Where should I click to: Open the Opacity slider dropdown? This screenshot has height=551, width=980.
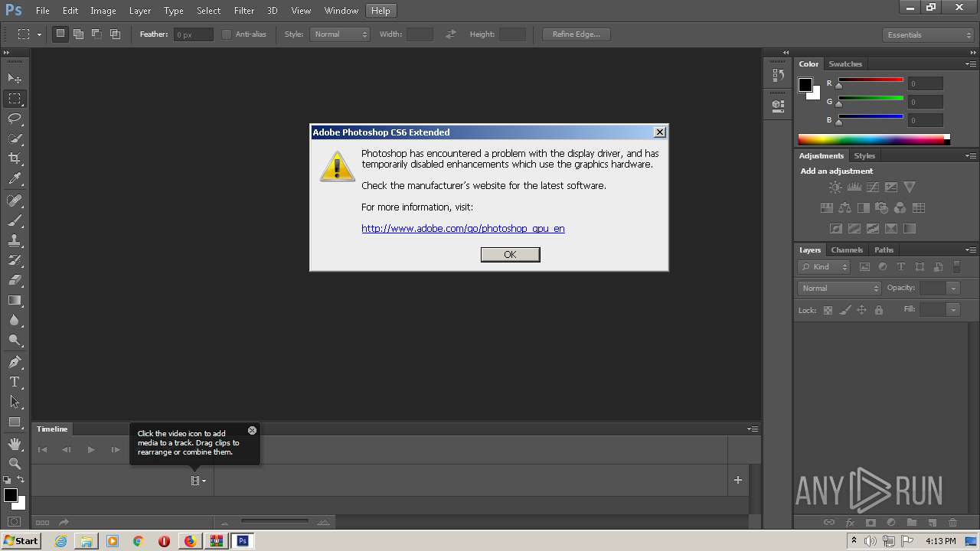pyautogui.click(x=953, y=289)
